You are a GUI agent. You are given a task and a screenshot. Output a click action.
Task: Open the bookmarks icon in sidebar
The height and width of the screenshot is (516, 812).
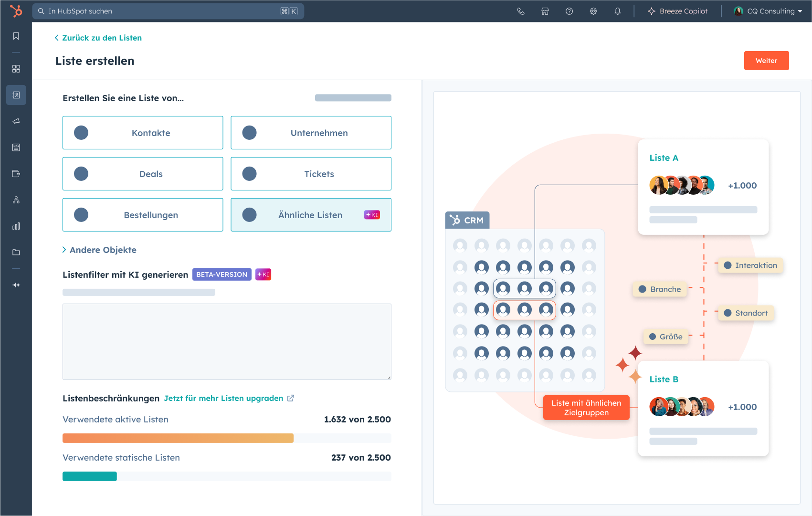16,36
